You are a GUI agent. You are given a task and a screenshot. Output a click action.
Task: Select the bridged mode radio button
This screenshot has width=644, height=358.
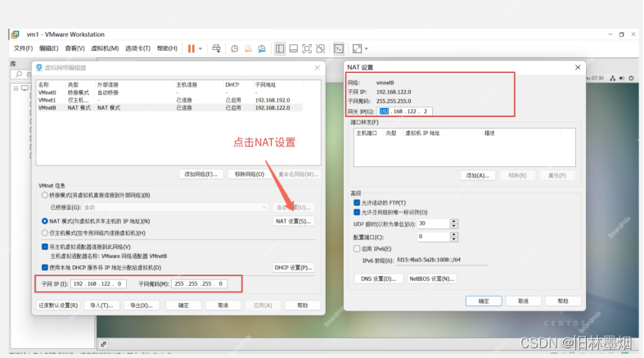coord(45,195)
